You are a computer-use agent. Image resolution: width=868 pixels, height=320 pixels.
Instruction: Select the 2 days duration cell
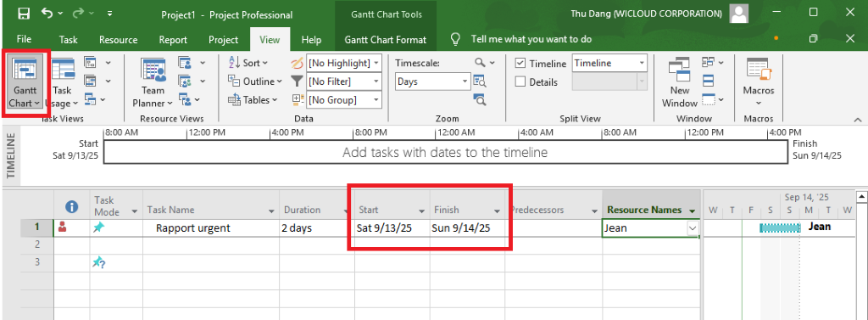pos(317,228)
